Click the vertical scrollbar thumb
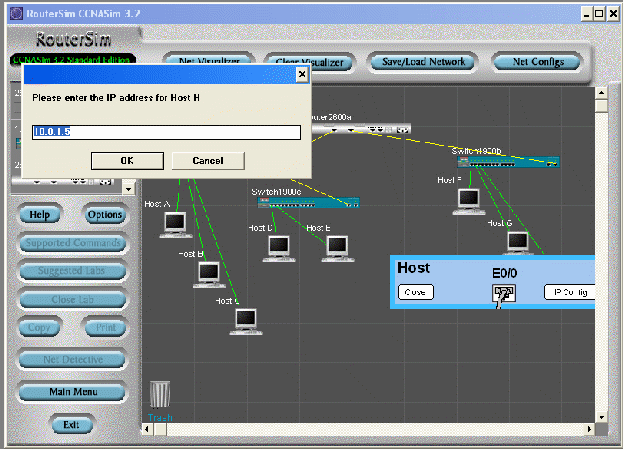The height and width of the screenshot is (450, 624). pyautogui.click(x=601, y=106)
